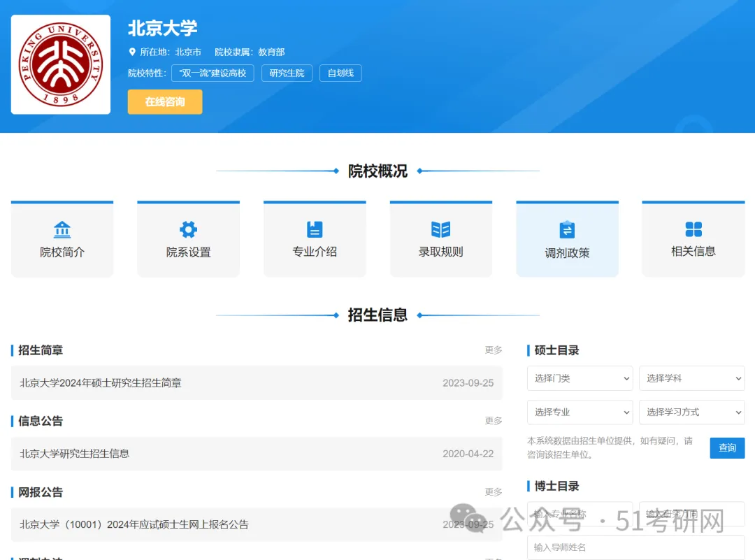
Task: Click the 网报公告 heading
Action: [x=41, y=492]
